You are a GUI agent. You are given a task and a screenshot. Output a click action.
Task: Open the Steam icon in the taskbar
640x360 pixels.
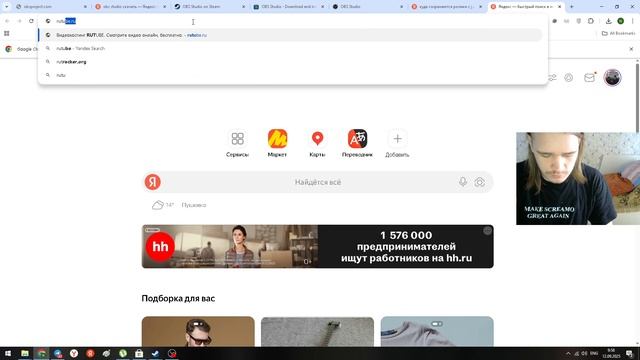tap(155, 353)
